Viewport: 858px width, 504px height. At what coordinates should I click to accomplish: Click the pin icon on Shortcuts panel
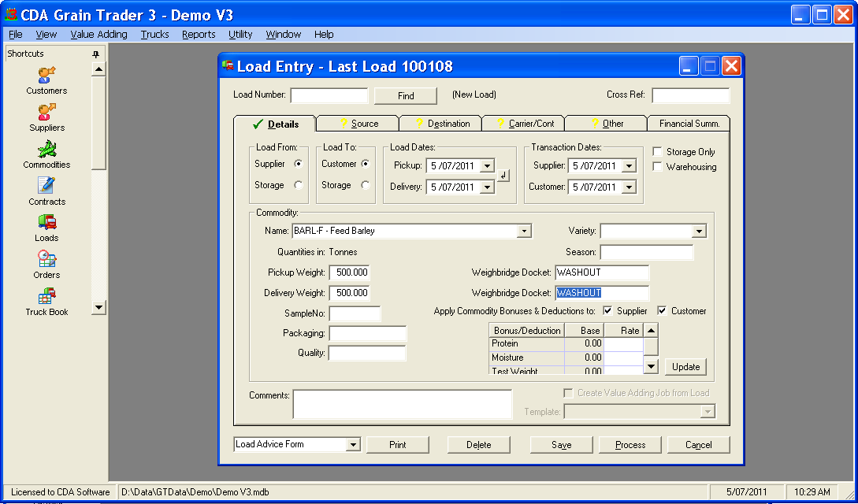point(96,54)
